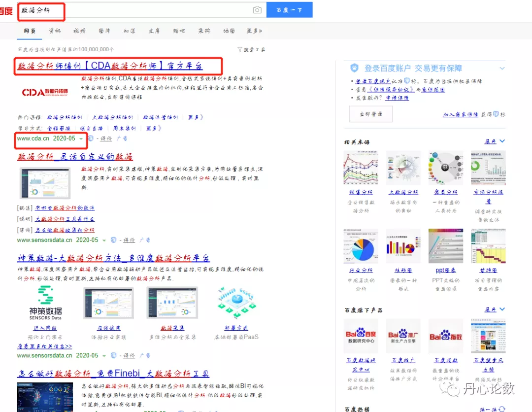Switch to the 网页 tab

coord(30,31)
